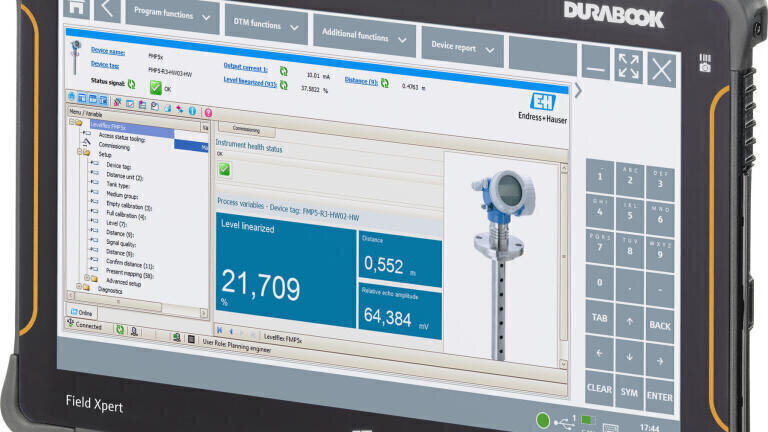Select Present mapping (58) parameter
The image size is (768, 432).
pos(129,272)
